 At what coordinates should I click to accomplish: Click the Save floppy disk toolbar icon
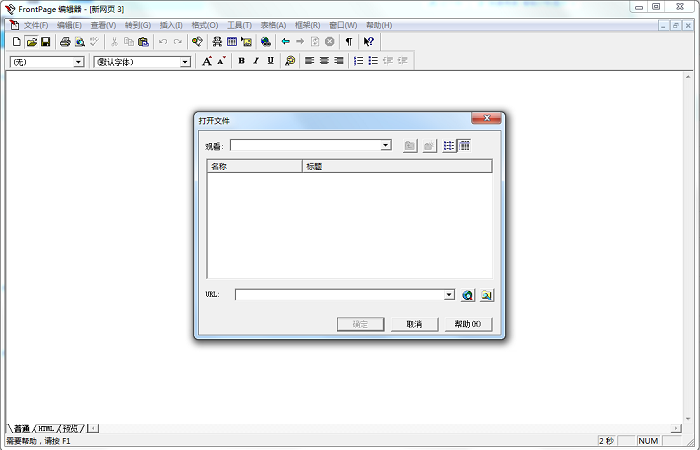(x=46, y=42)
